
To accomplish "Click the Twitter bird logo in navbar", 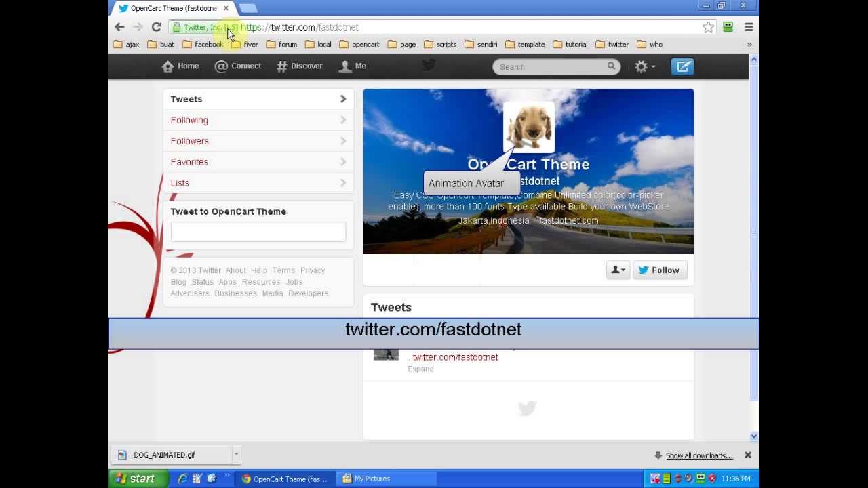I will coord(429,65).
